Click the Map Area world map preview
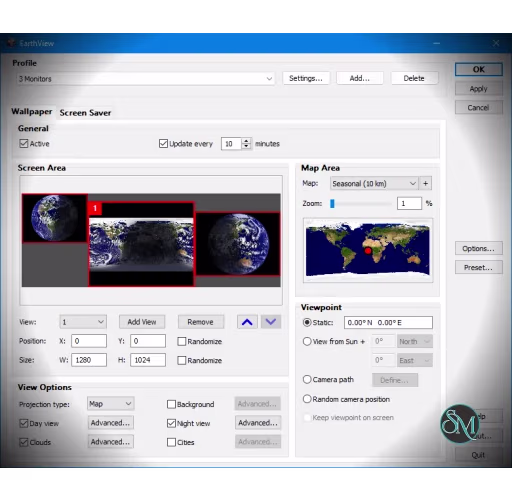The image size is (512, 500). pos(368,250)
